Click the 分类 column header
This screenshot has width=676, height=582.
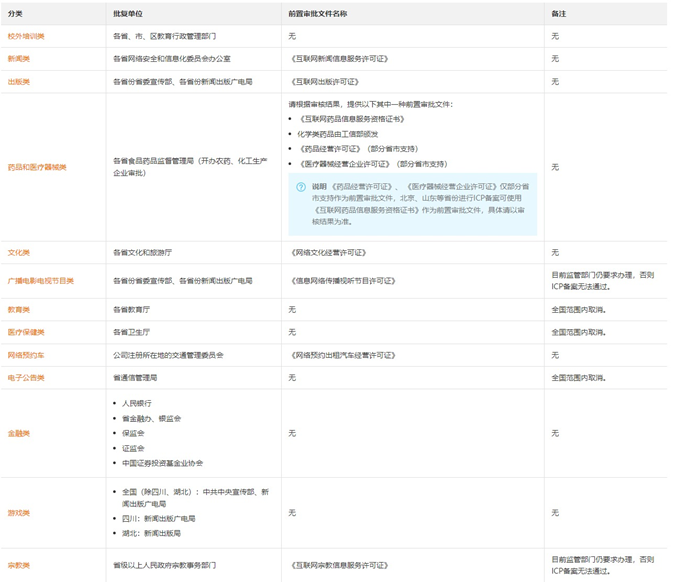(15, 14)
